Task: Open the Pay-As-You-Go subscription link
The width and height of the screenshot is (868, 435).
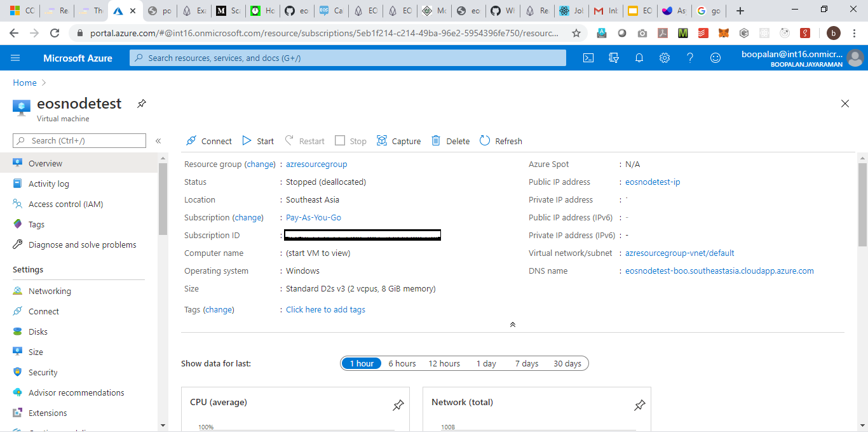Action: (313, 217)
